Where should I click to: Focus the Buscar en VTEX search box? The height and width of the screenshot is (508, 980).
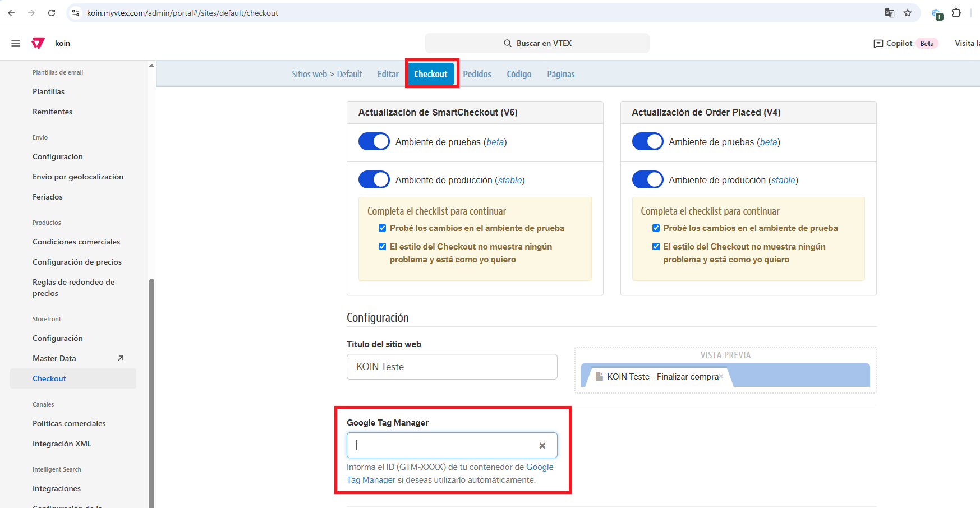click(x=537, y=43)
